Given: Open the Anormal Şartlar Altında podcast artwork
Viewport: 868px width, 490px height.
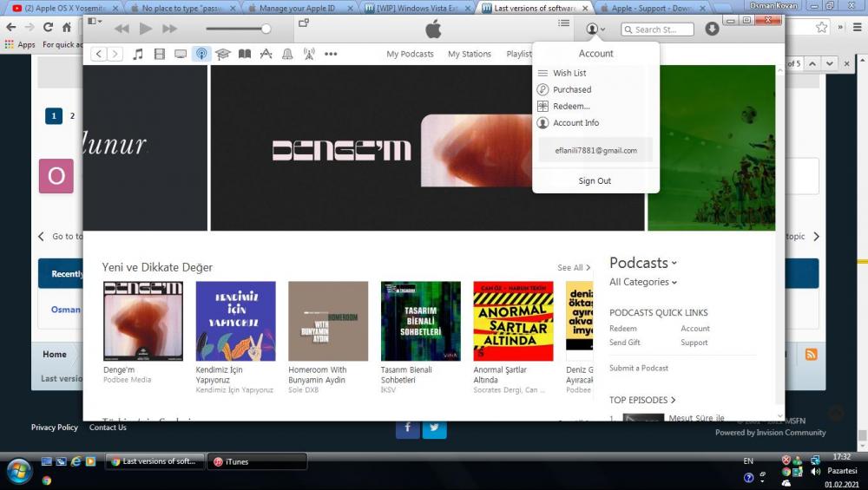Looking at the screenshot, I should pyautogui.click(x=513, y=321).
